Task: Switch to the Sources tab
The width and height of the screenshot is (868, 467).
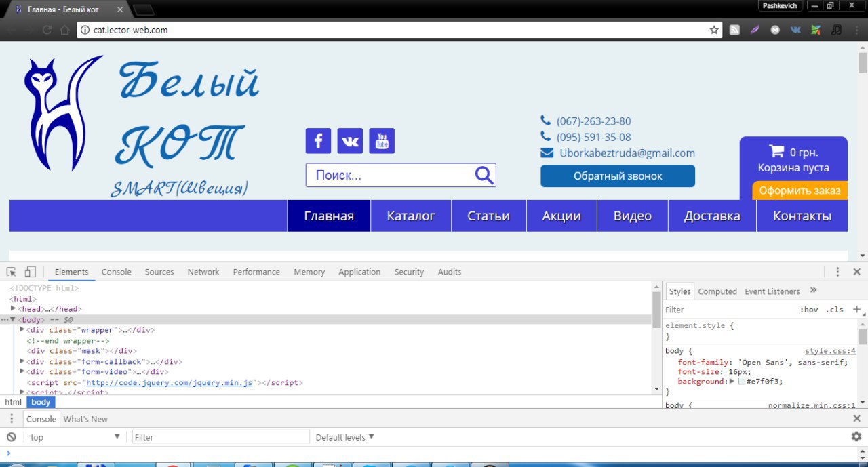Action: coord(159,272)
